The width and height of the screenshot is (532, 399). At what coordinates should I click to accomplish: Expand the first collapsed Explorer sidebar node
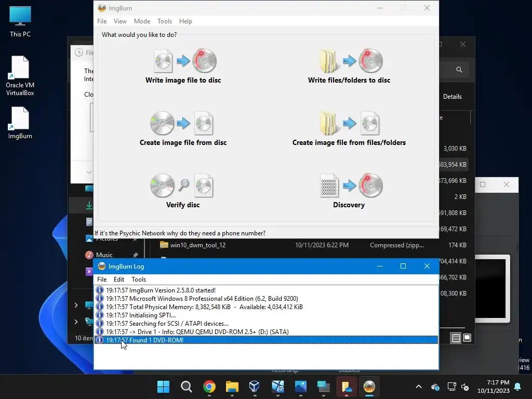tap(76, 305)
